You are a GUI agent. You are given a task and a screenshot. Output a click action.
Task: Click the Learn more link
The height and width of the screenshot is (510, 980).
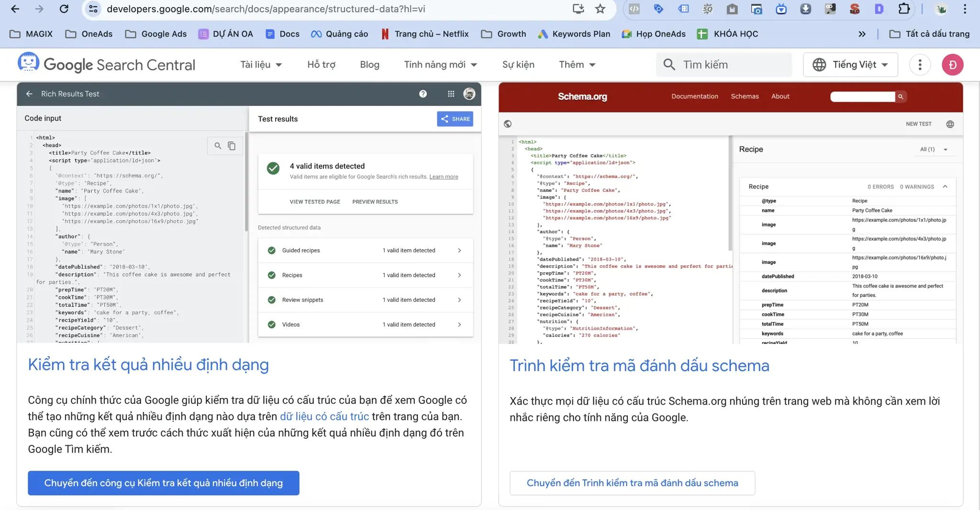tap(444, 177)
